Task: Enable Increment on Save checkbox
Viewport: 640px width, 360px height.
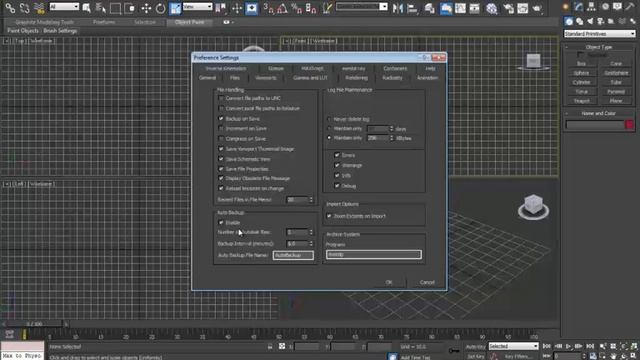Action: point(221,129)
